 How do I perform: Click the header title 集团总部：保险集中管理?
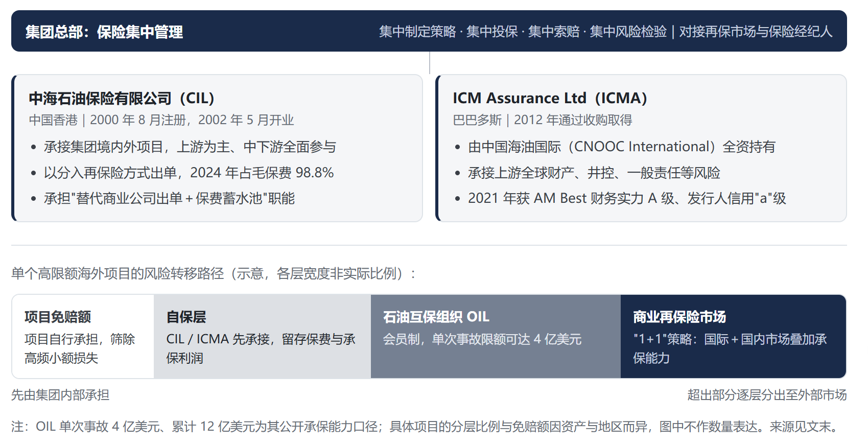[104, 32]
